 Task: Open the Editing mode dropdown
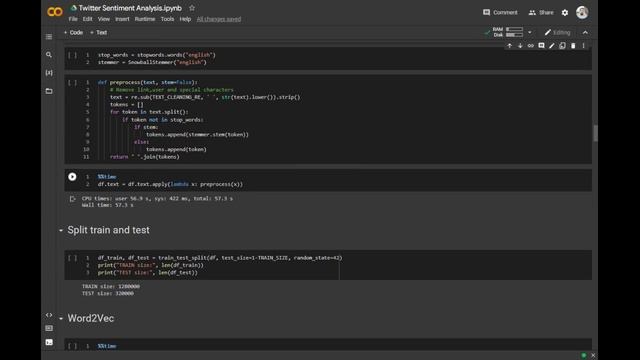tap(557, 33)
